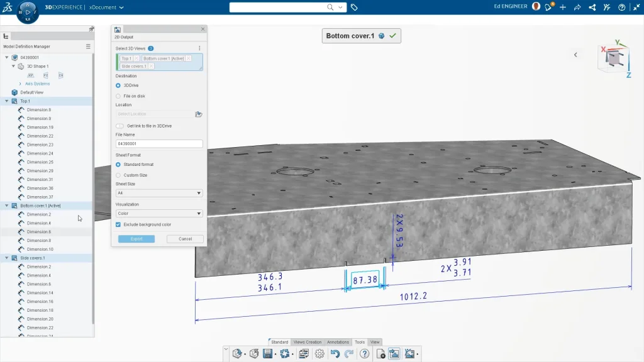Uncheck Exclude background color checkbox
The image size is (644, 362).
118,224
